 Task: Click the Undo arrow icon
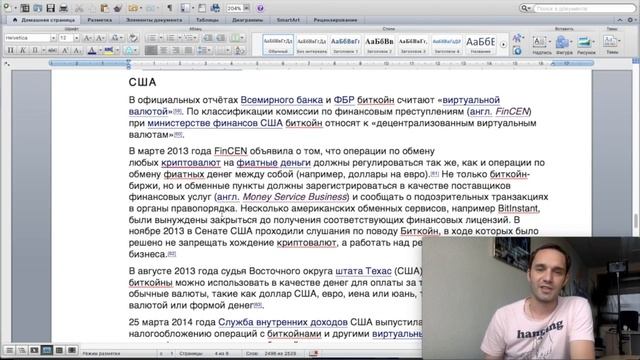(x=133, y=8)
